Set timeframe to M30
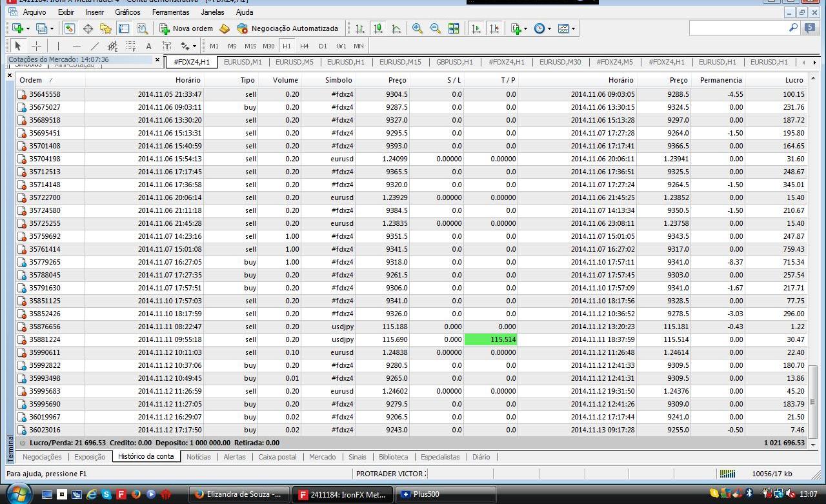The width and height of the screenshot is (826, 504). (268, 46)
